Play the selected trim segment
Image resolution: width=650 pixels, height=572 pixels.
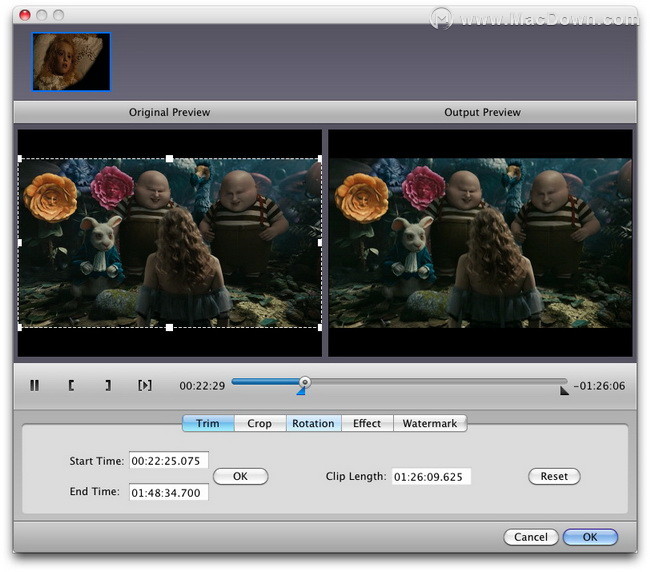(145, 385)
